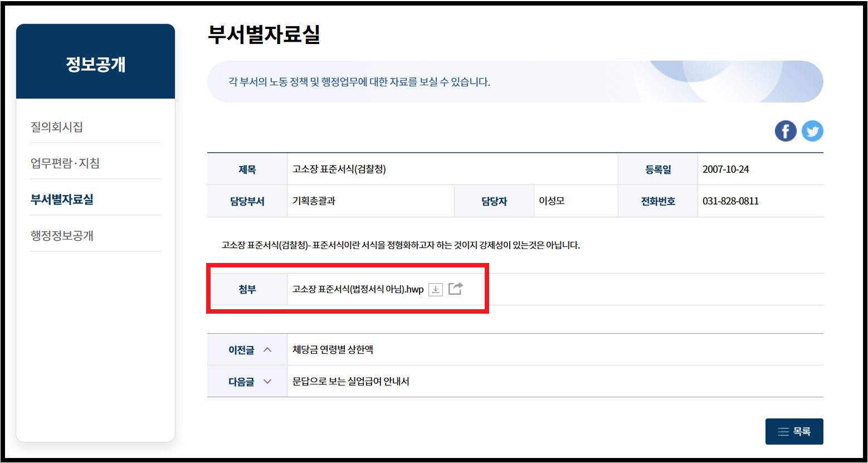Open next post 문답으로 보는 실업급여 안내서
868x463 pixels.
(x=351, y=382)
